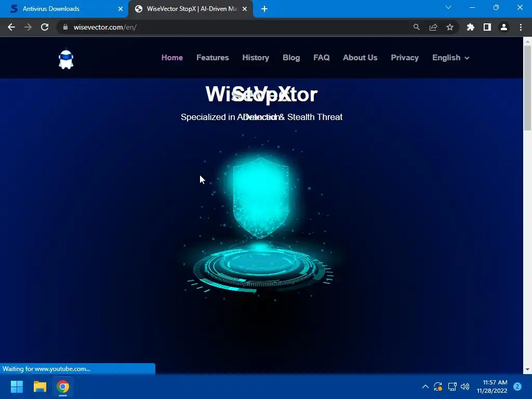Click the share page icon
The height and width of the screenshot is (399, 532).
(x=433, y=27)
